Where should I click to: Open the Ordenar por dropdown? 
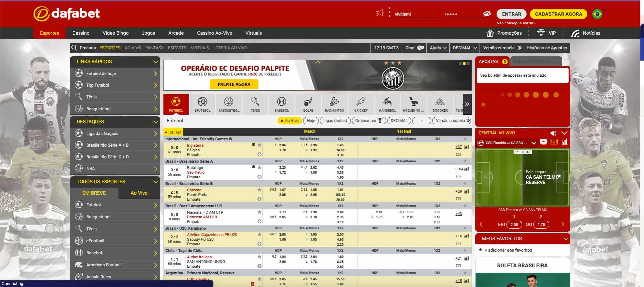[369, 121]
